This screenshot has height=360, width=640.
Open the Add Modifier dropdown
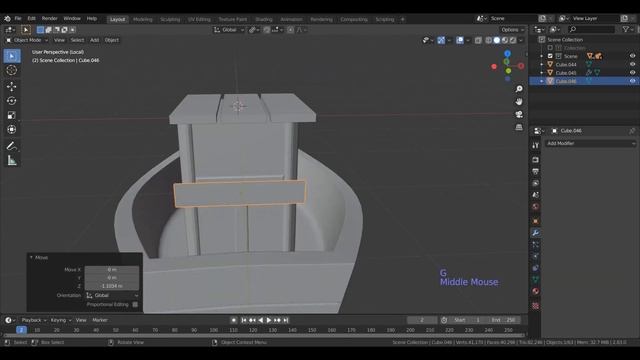coord(591,143)
